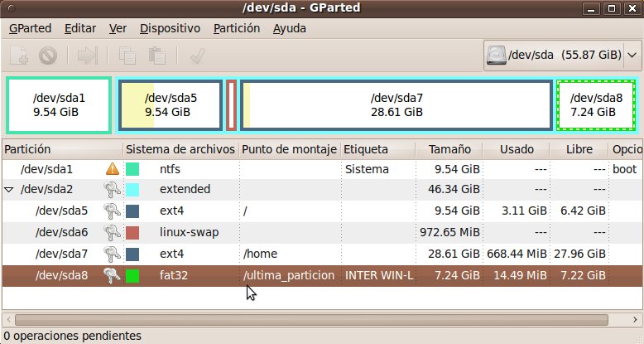
Task: Click the keys lock icon on /dev/sda2 row
Action: point(112,189)
